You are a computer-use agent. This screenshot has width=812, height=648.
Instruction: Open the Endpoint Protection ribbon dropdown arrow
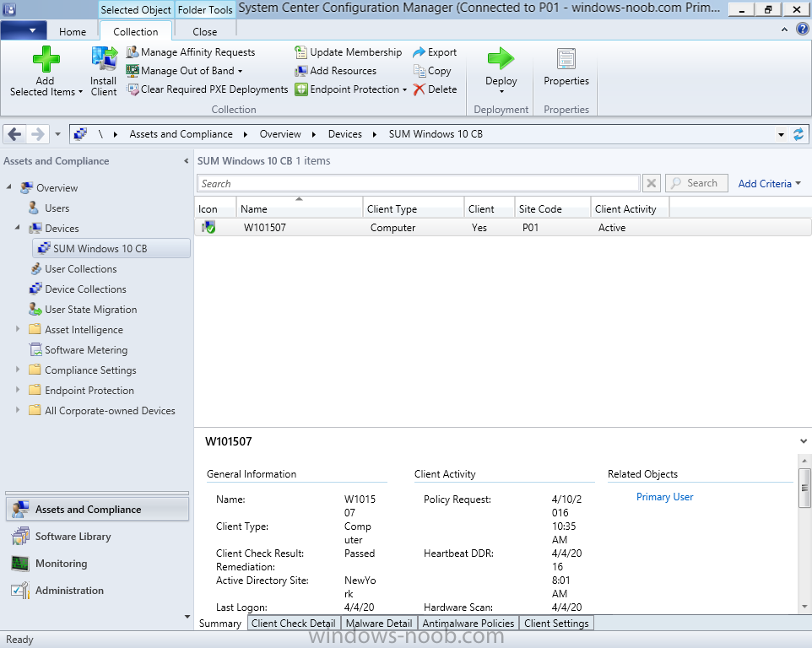pos(404,89)
